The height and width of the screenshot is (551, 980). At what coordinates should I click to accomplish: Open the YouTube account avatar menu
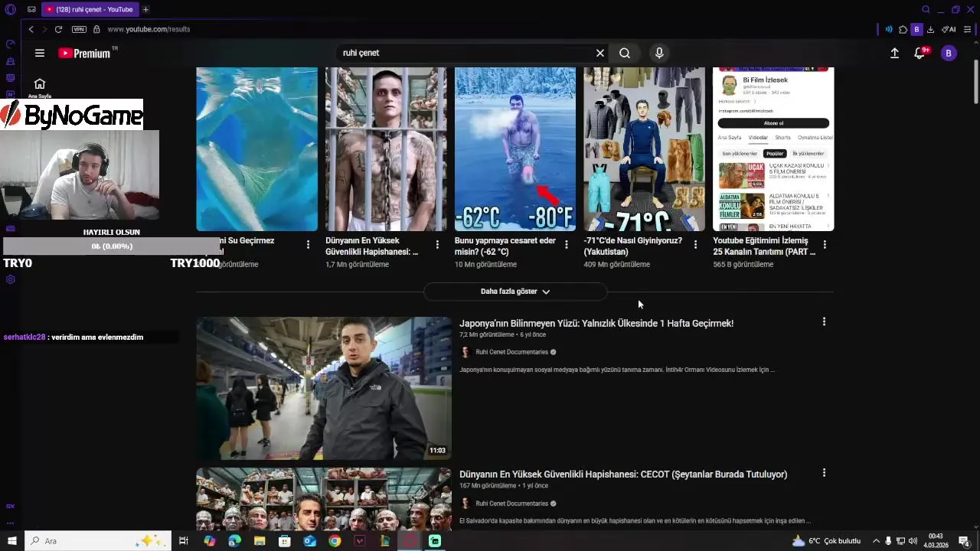pyautogui.click(x=949, y=53)
